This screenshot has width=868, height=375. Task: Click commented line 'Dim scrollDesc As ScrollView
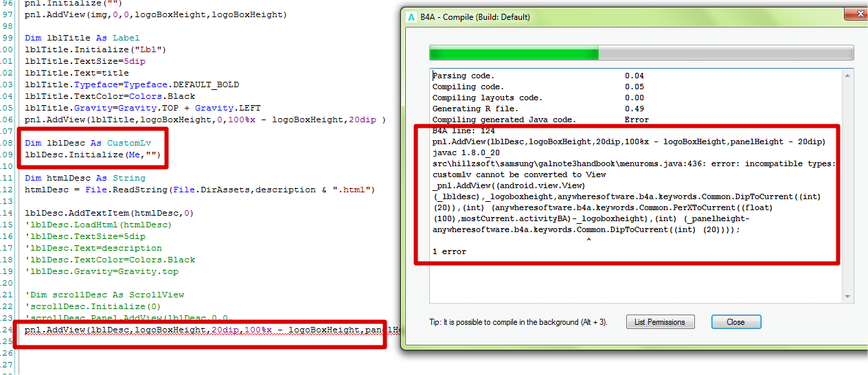coord(104,295)
